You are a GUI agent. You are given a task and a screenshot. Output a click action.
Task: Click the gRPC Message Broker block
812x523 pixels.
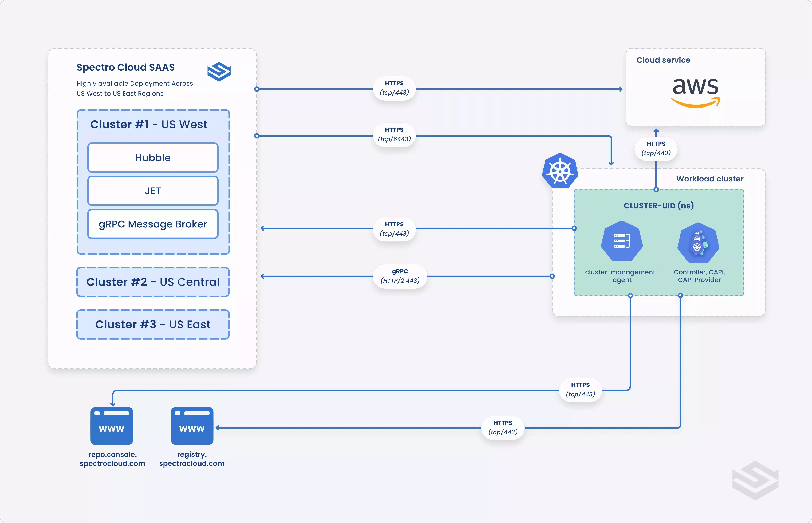point(152,224)
